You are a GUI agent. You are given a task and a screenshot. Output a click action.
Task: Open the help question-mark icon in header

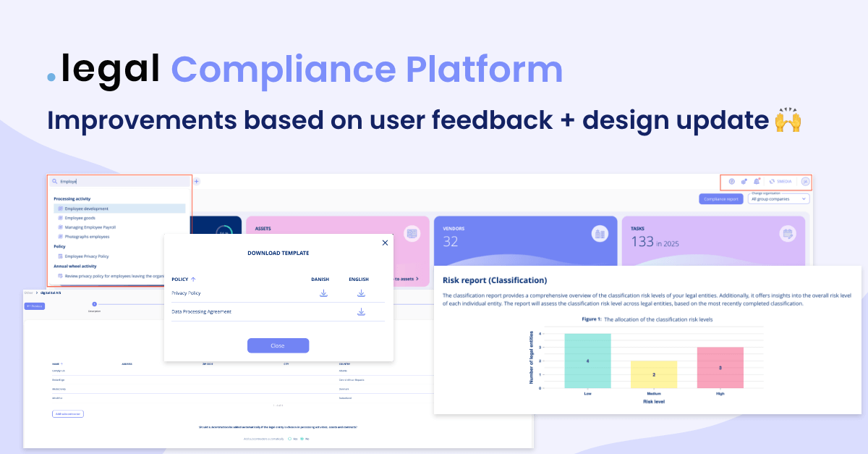coord(732,181)
